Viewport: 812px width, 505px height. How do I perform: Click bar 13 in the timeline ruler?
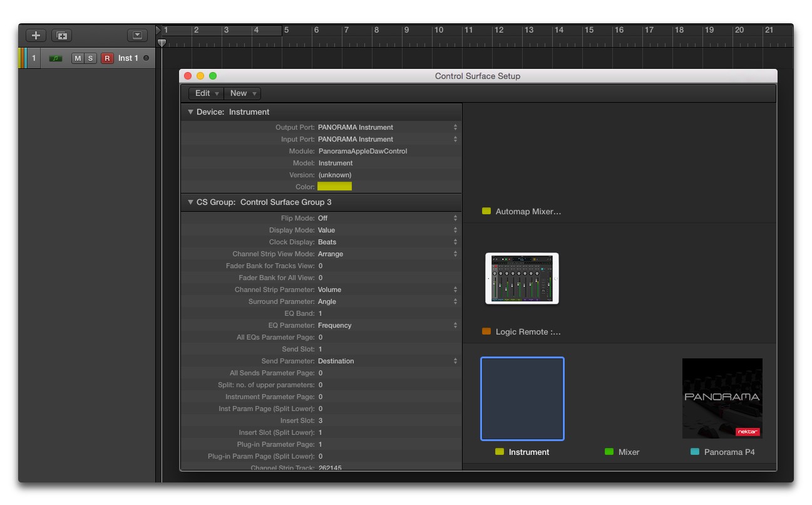(x=528, y=30)
